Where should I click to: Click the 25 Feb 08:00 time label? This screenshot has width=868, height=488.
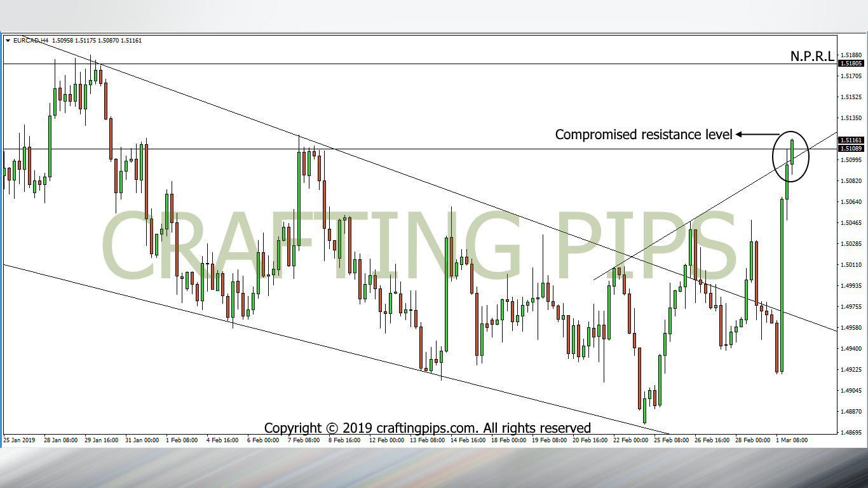click(670, 440)
